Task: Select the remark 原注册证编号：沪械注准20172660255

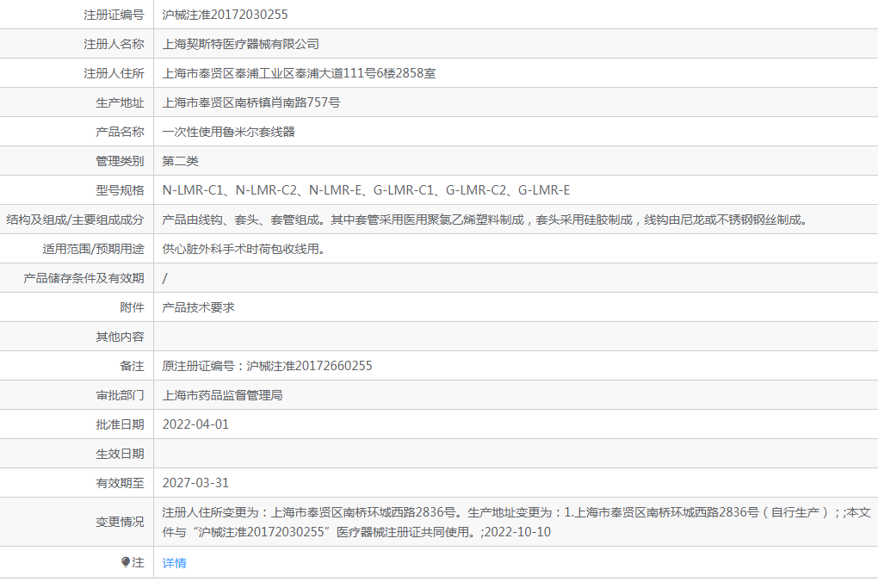Action: coord(267,366)
